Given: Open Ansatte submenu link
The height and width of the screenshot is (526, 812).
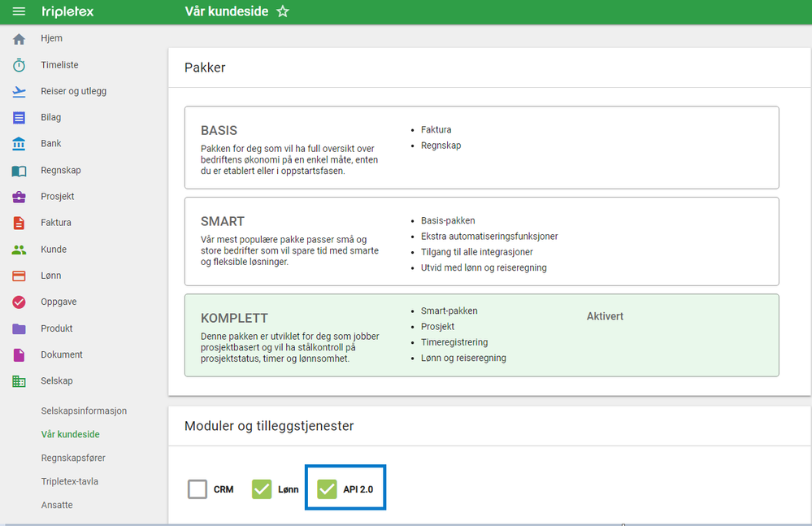Looking at the screenshot, I should (x=57, y=505).
